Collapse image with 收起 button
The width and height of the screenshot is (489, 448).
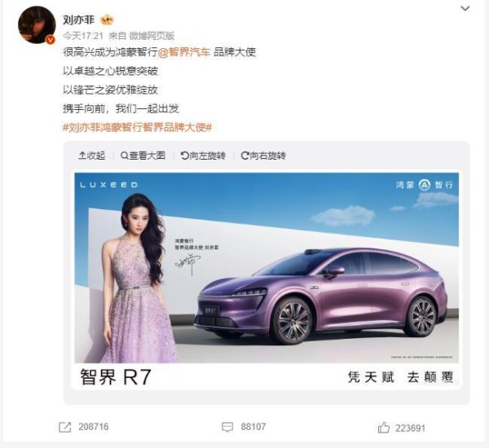[x=91, y=156]
